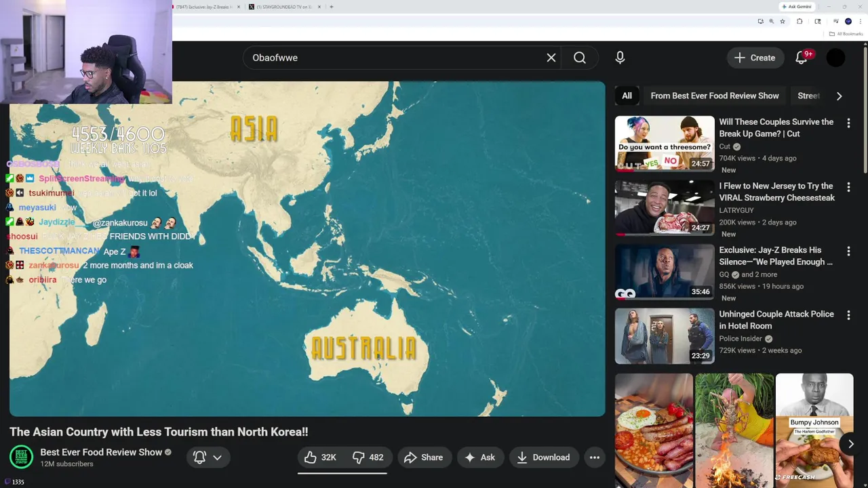Switch to the Jay-Z Breaks browser tab

(203, 7)
